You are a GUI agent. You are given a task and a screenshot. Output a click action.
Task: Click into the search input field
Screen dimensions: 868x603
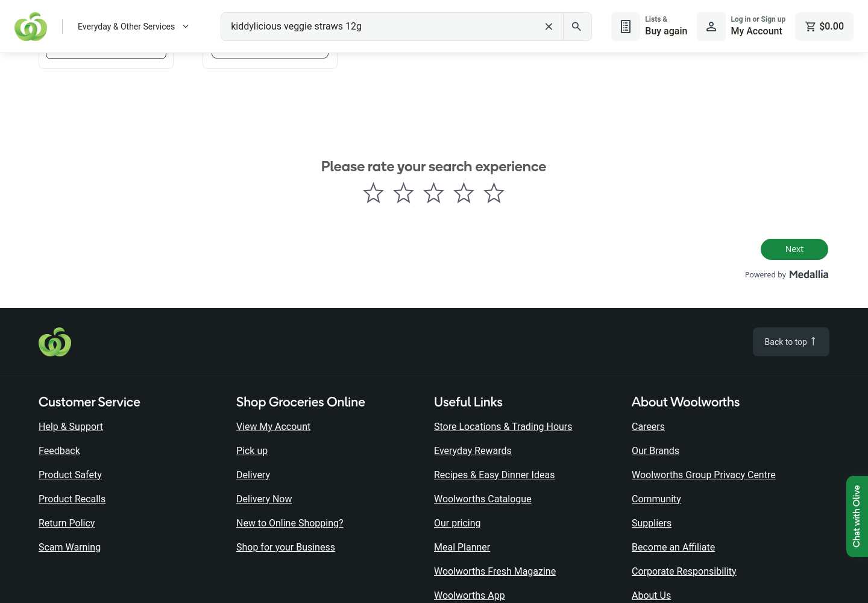pos(380,27)
